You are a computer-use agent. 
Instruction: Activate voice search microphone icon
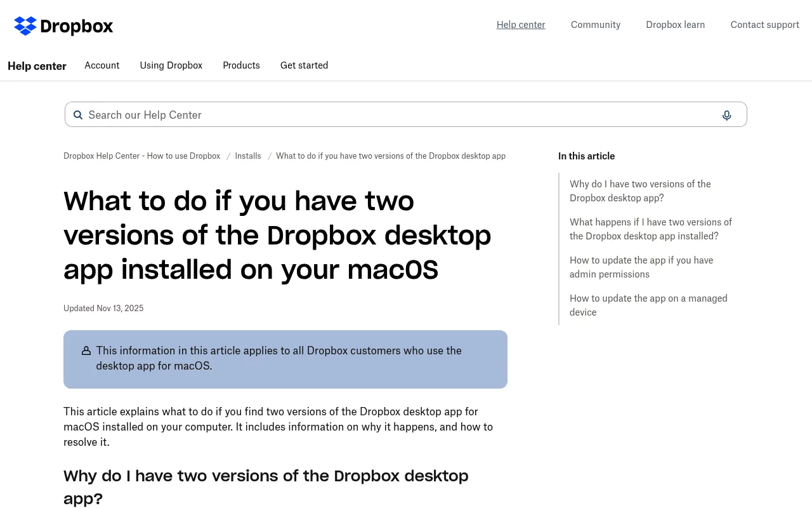[x=727, y=115]
